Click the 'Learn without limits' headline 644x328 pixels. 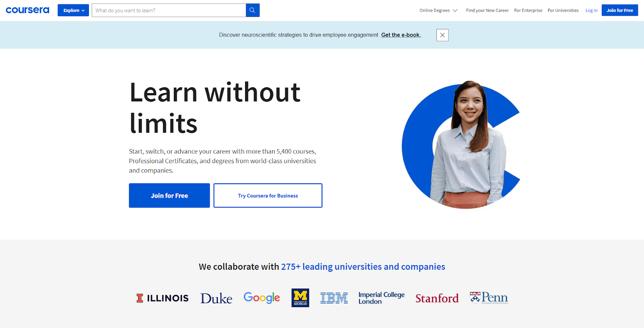click(x=215, y=108)
